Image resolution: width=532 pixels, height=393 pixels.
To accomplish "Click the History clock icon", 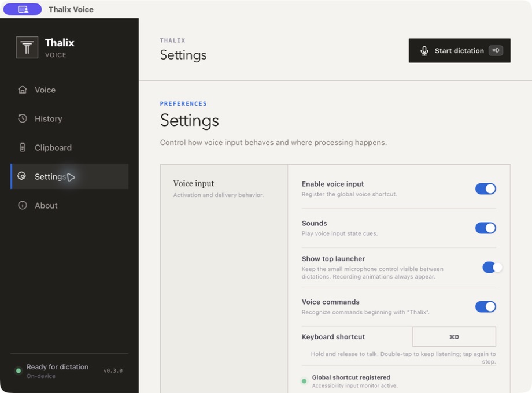I will click(23, 118).
